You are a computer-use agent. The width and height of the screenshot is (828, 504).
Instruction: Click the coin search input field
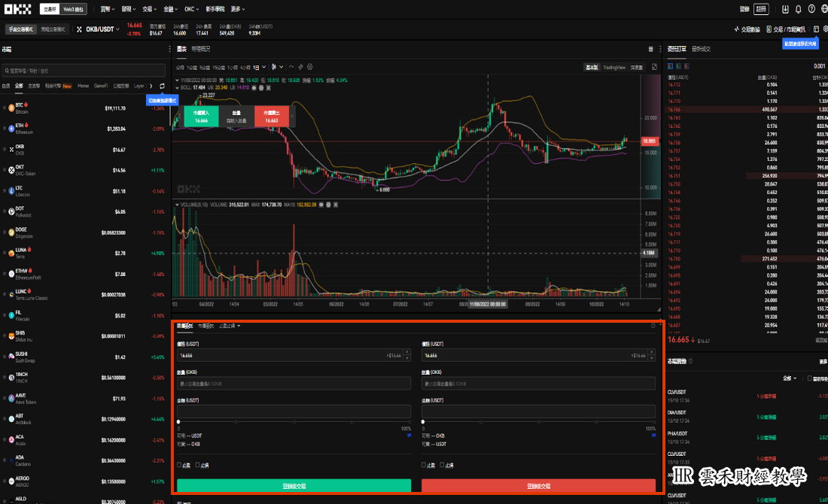(84, 70)
